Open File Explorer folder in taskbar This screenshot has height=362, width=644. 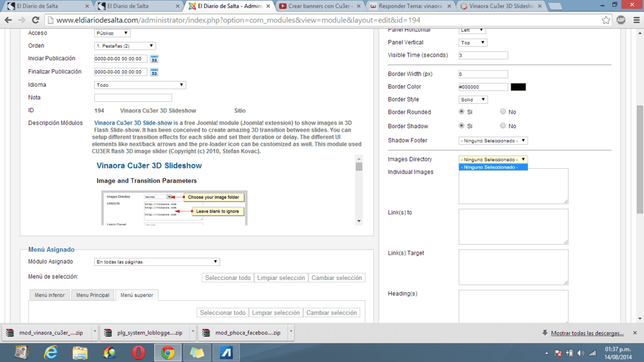(x=80, y=353)
